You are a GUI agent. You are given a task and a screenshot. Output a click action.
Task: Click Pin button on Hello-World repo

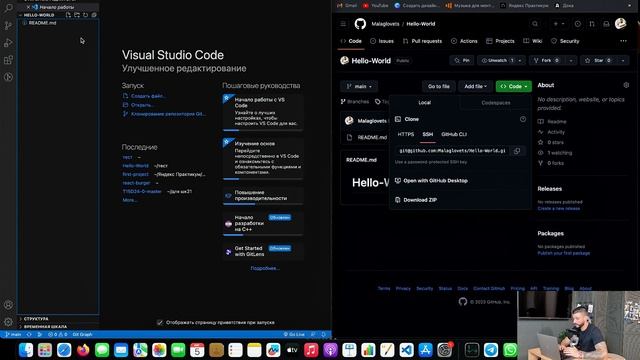462,60
